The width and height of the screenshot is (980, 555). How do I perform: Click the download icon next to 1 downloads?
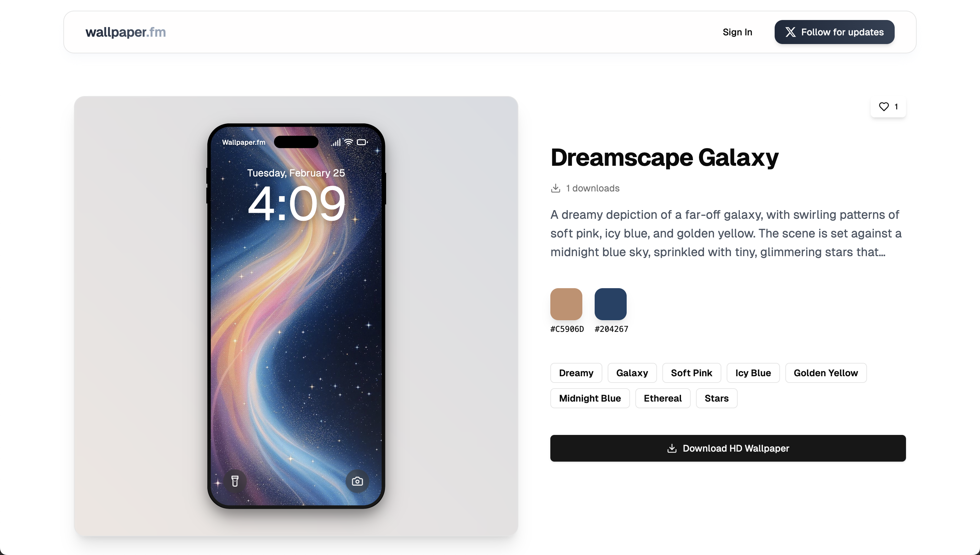[555, 188]
